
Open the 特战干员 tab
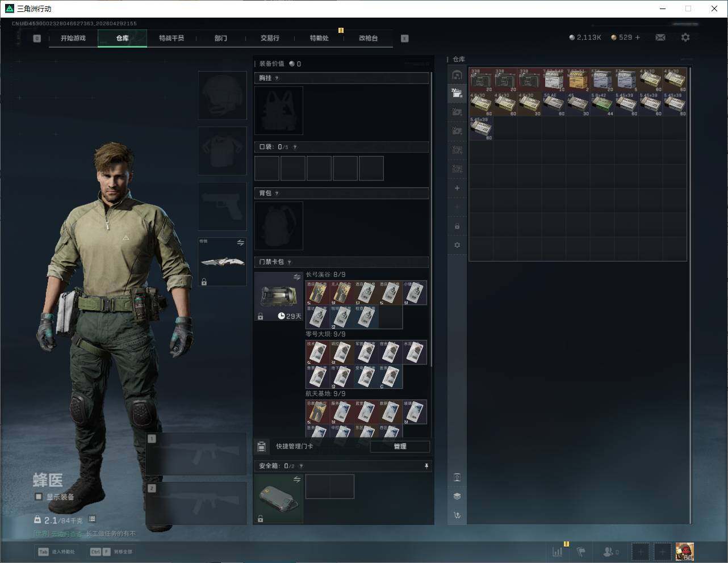(x=171, y=38)
